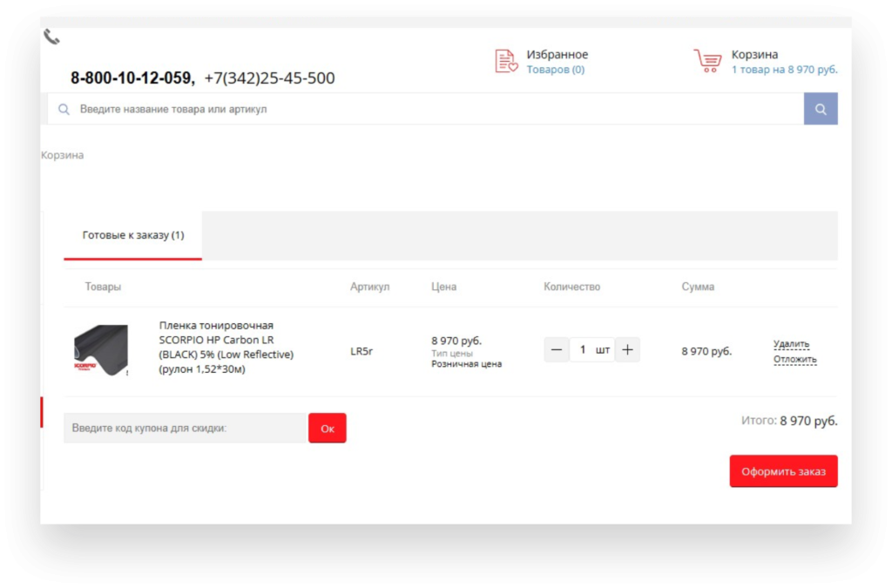892x588 pixels.
Task: Open the Избранное favorites icon
Action: 506,61
